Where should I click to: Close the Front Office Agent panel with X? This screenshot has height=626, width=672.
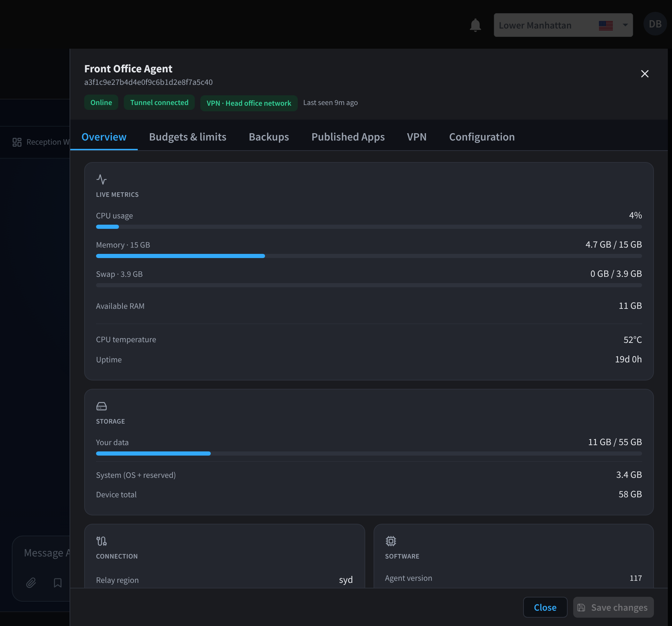pos(645,74)
